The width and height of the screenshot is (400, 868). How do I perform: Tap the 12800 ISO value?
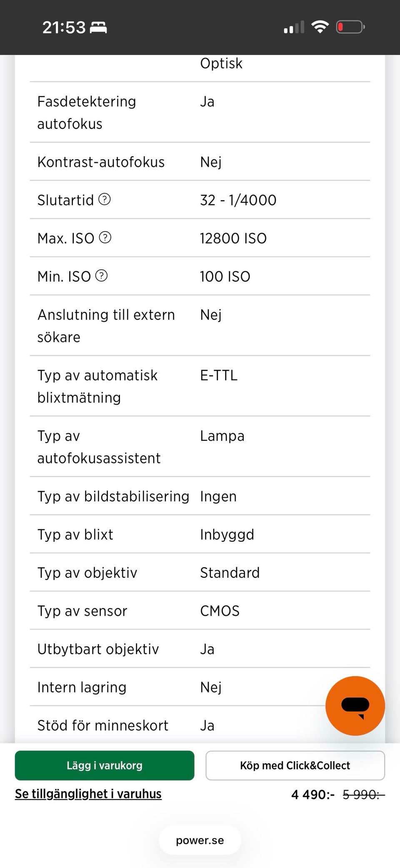click(x=233, y=238)
